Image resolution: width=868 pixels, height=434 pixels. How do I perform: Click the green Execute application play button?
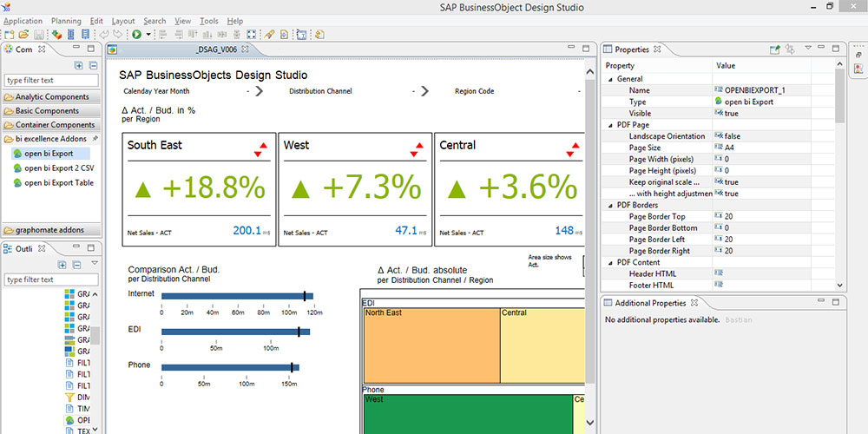135,35
